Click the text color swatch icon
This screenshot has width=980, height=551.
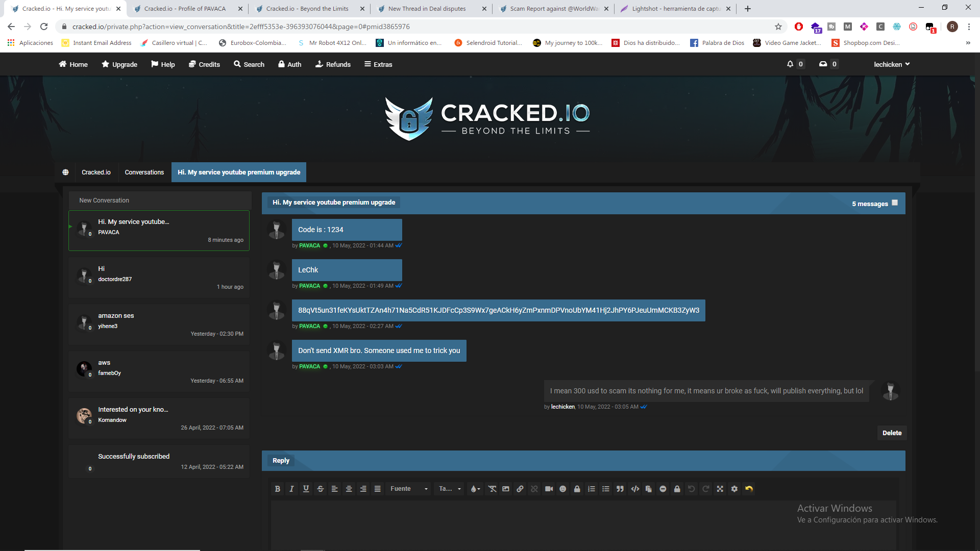[475, 488]
